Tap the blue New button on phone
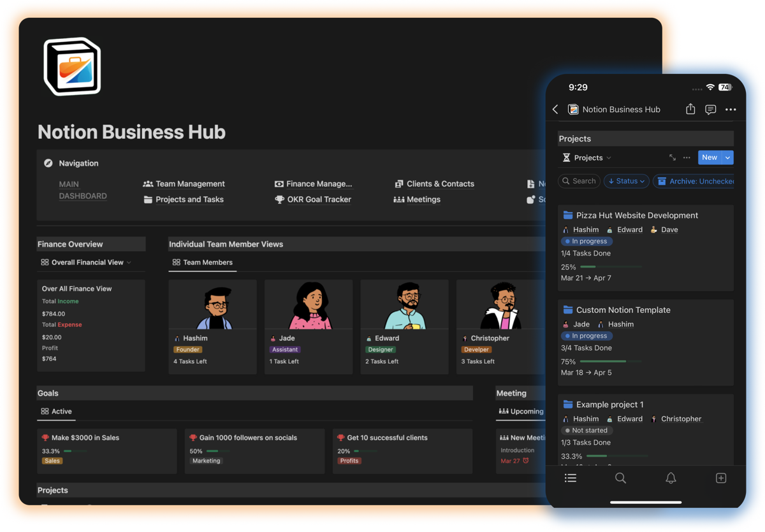Image resolution: width=765 pixels, height=532 pixels. [x=710, y=157]
